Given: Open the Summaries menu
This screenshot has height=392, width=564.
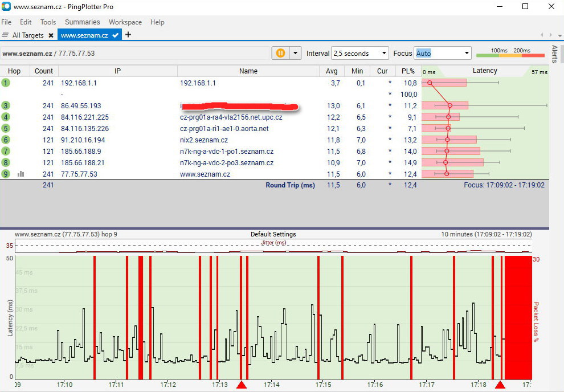Looking at the screenshot, I should pos(82,22).
